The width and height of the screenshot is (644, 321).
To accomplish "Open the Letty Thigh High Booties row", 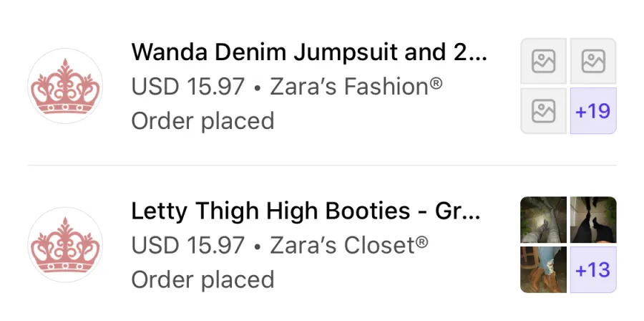I will click(x=322, y=244).
